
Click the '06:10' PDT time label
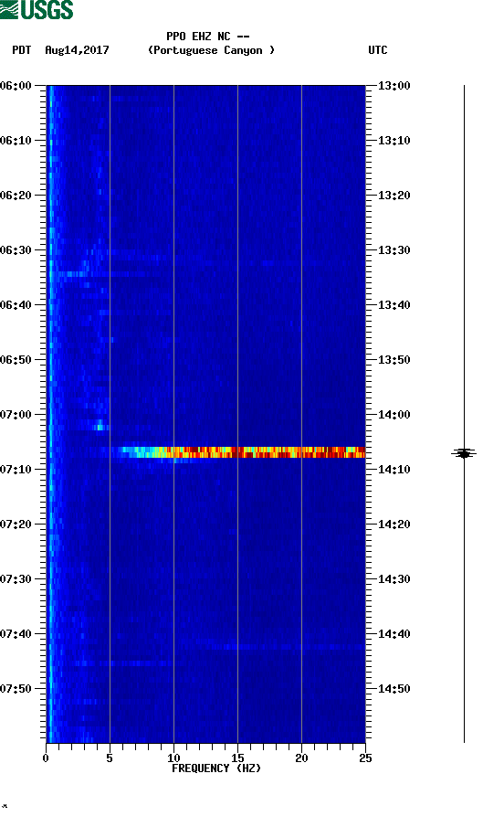tap(16, 141)
